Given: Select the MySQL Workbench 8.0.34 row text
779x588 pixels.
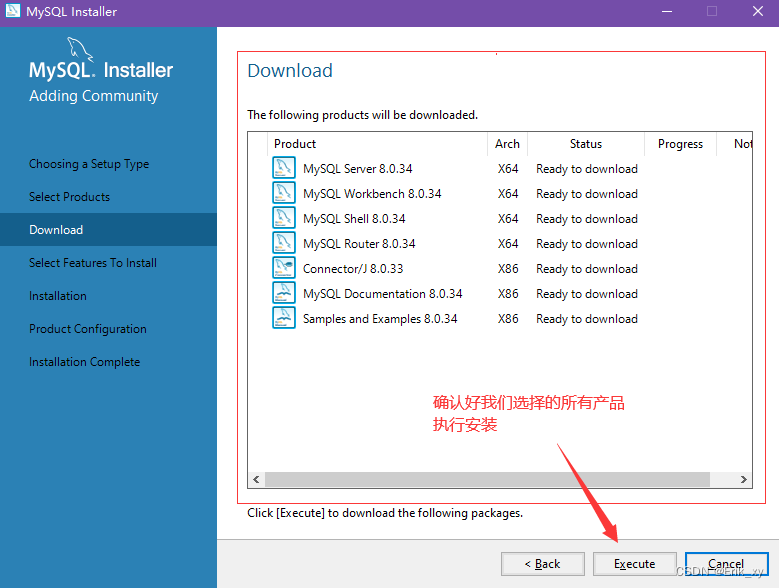Looking at the screenshot, I should (x=372, y=194).
